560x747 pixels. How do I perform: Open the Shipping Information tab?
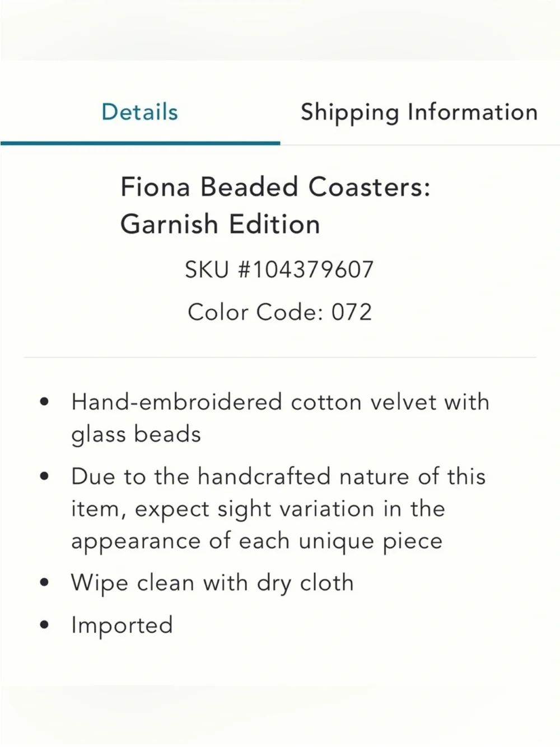(419, 112)
